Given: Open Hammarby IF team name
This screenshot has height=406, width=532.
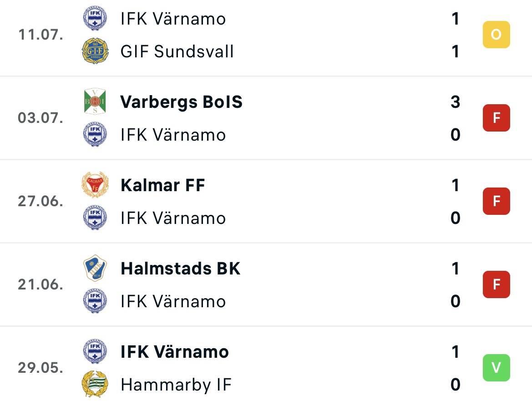Looking at the screenshot, I should pyautogui.click(x=176, y=385).
